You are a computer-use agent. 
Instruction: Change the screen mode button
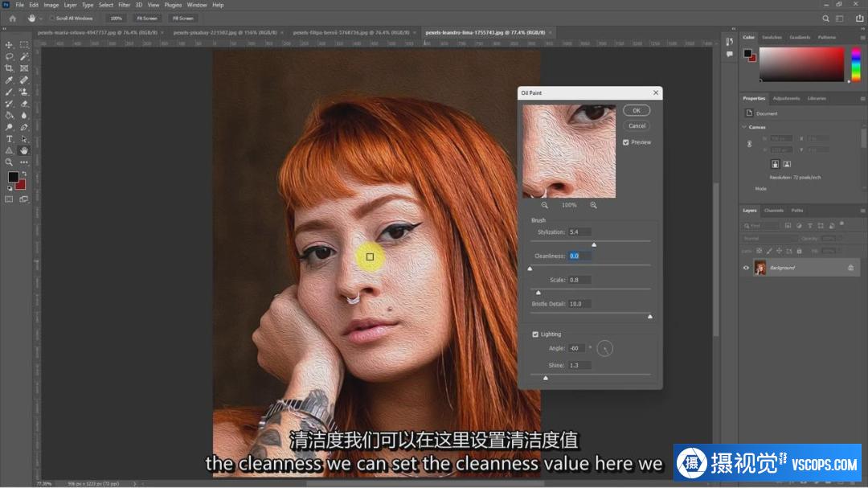(x=24, y=199)
